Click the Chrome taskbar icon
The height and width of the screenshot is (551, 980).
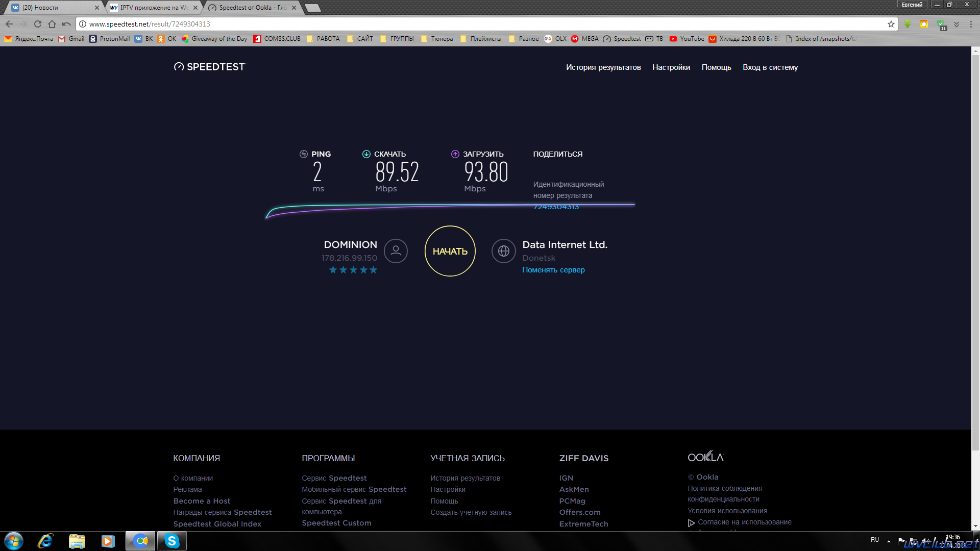(140, 541)
